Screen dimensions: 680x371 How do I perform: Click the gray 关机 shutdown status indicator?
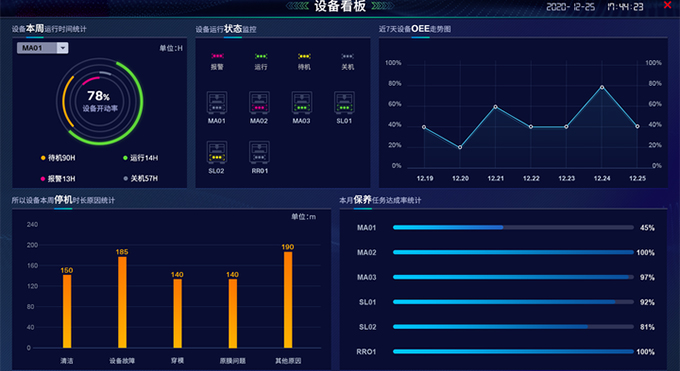[347, 56]
